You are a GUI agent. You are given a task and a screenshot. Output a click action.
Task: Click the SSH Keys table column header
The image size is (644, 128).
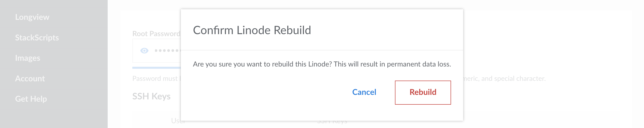[332, 122]
